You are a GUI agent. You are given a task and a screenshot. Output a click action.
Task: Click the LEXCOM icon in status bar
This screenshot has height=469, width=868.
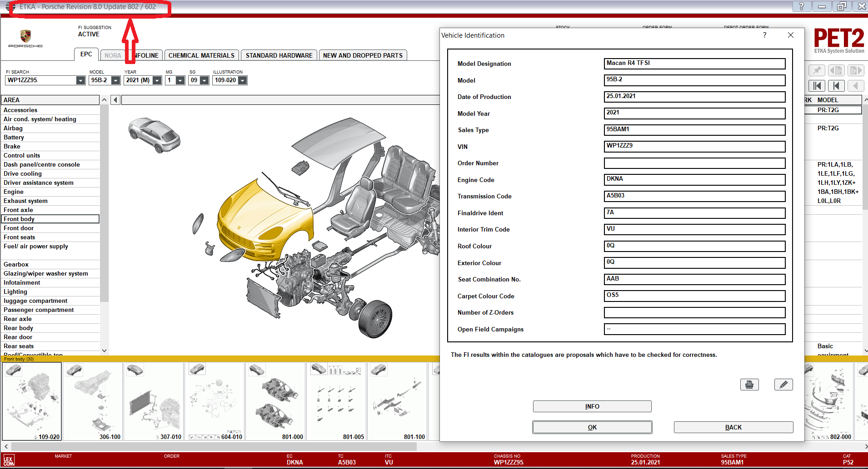point(9,460)
